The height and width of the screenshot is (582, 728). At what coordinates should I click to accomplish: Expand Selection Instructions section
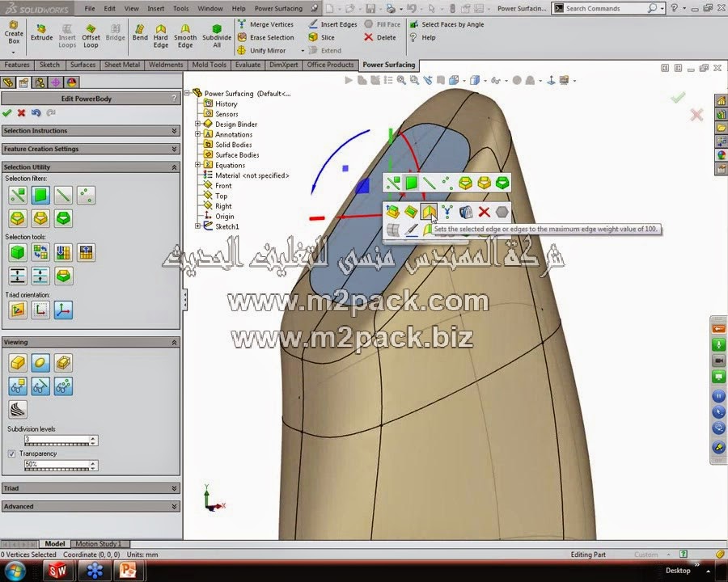point(91,131)
